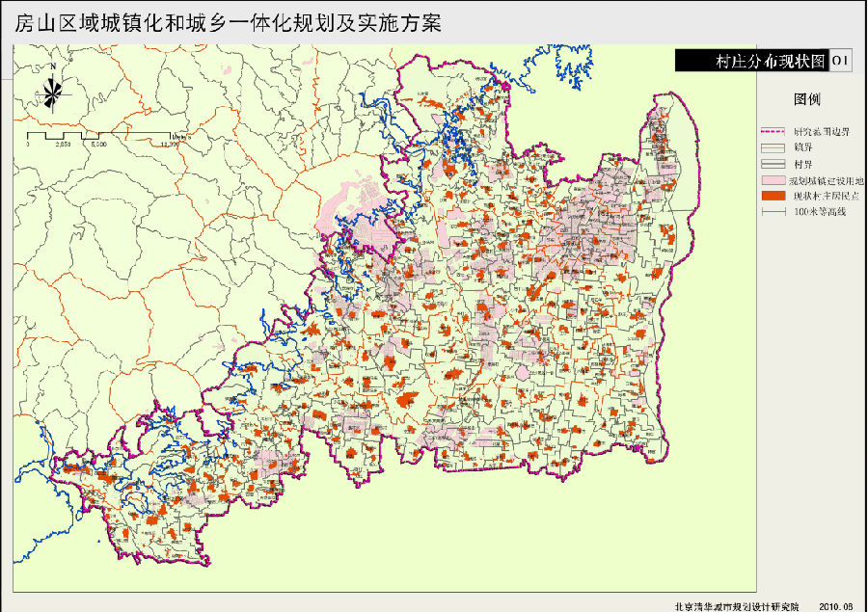868x612 pixels.
Task: Click the map sheet number 01 box
Action: 840,61
